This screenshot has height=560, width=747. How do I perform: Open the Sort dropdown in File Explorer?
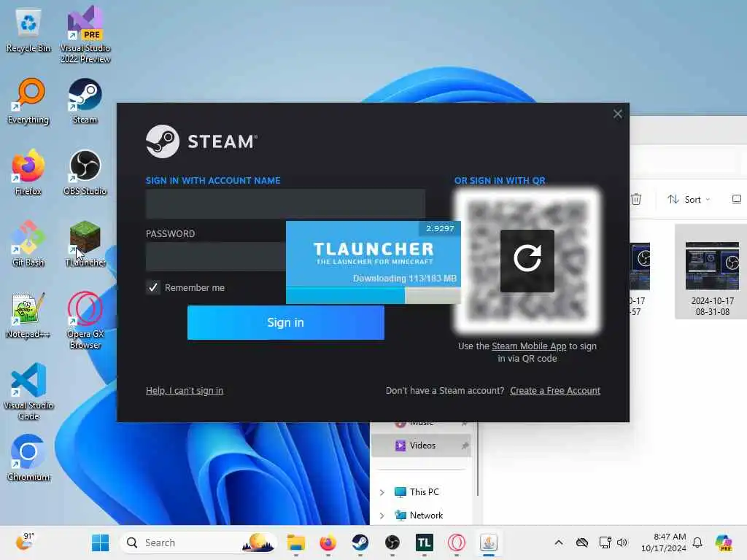point(689,199)
